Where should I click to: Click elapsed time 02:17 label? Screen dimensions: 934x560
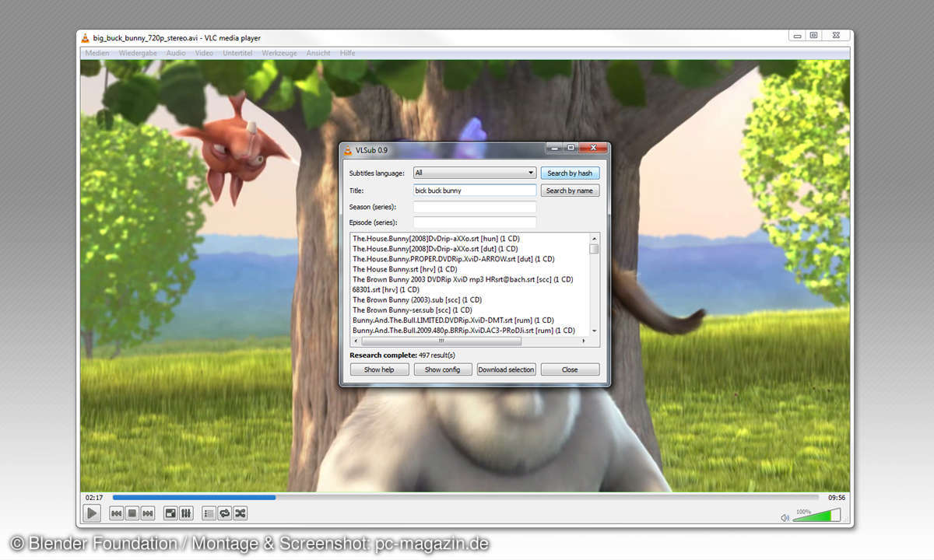(94, 497)
